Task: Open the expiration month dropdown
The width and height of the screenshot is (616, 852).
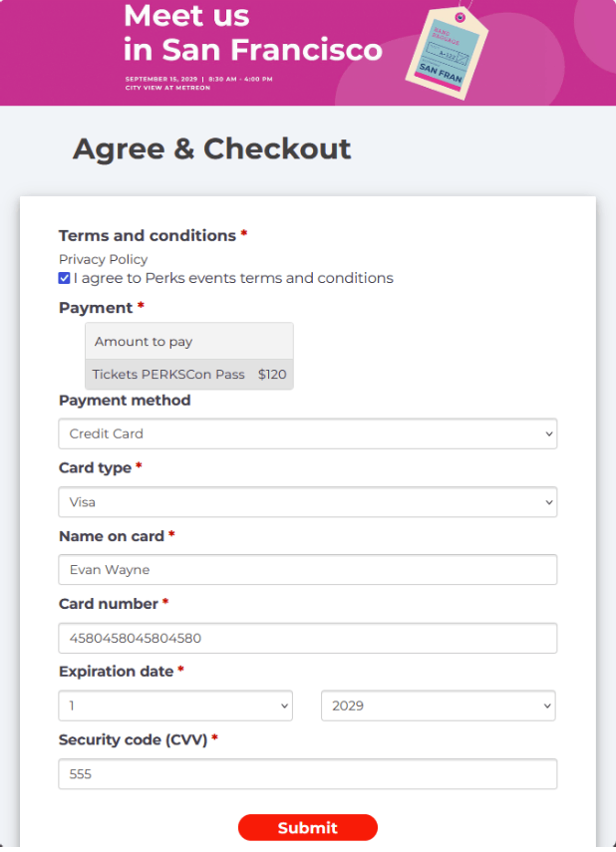Action: click(175, 706)
